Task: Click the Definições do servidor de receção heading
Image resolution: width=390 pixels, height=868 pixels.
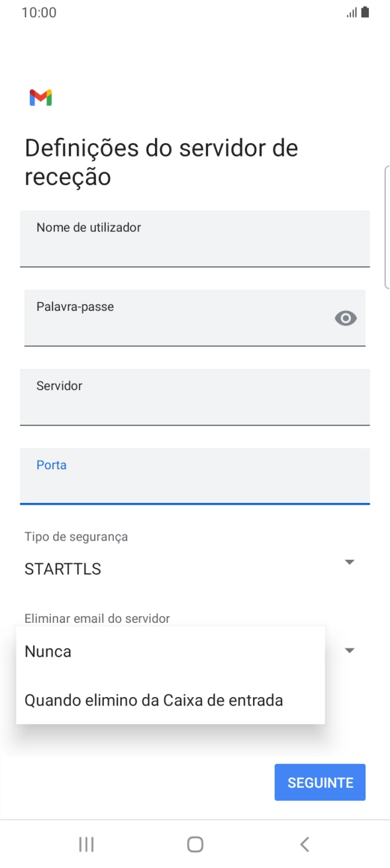Action: click(161, 162)
